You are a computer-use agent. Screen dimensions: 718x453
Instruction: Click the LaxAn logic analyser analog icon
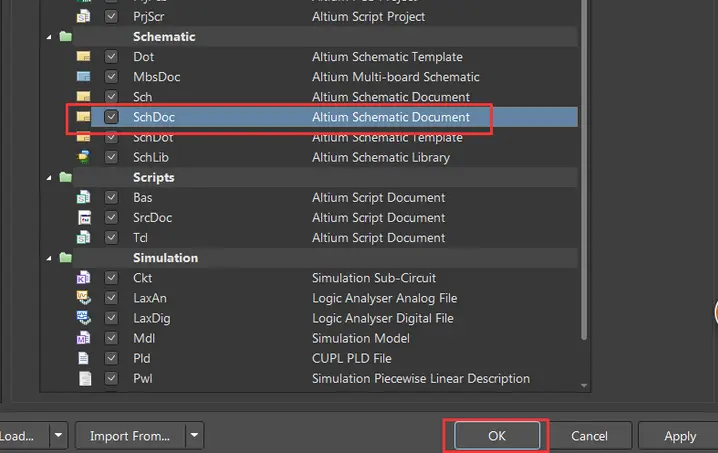[83, 298]
